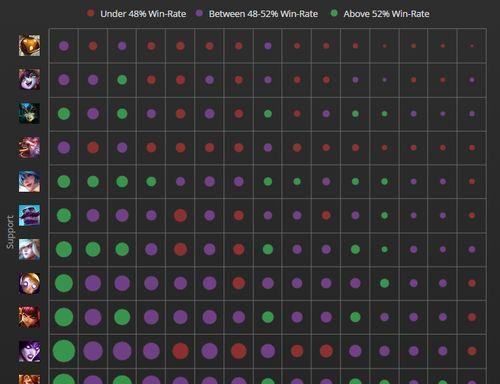500x384 pixels.
Task: Click the largest green dot in Thresh's row
Action: click(64, 114)
